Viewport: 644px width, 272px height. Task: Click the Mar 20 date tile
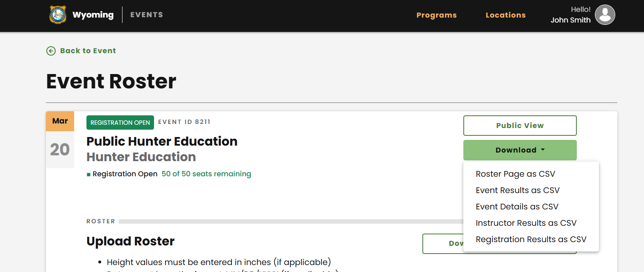60,139
